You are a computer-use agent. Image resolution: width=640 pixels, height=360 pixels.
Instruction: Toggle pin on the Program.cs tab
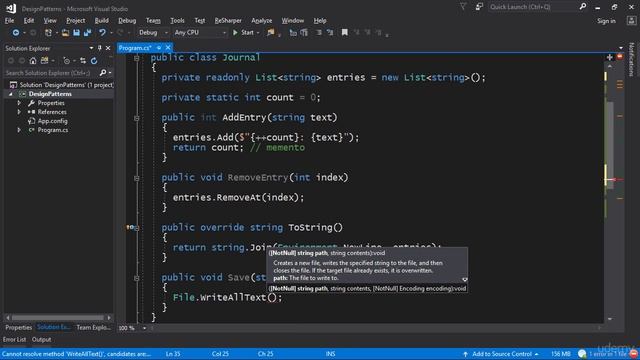159,48
